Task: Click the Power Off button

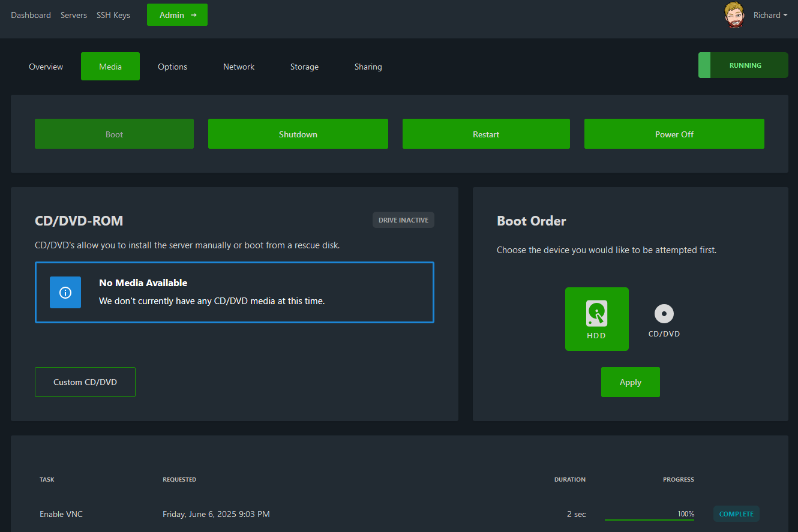Action: [x=674, y=134]
